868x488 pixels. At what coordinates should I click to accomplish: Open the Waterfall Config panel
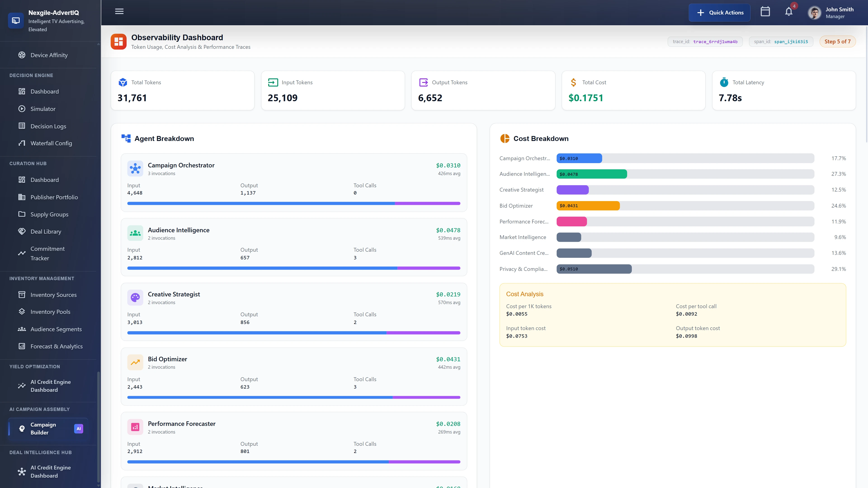(x=51, y=143)
